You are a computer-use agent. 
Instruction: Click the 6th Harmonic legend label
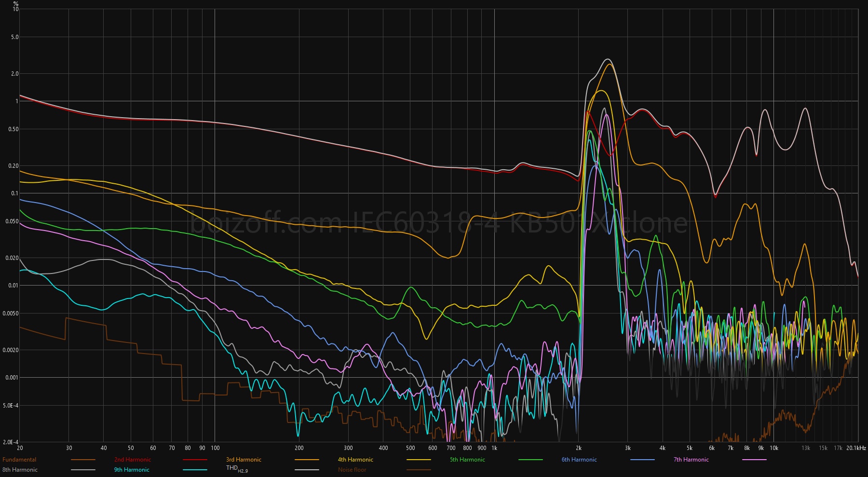(579, 460)
